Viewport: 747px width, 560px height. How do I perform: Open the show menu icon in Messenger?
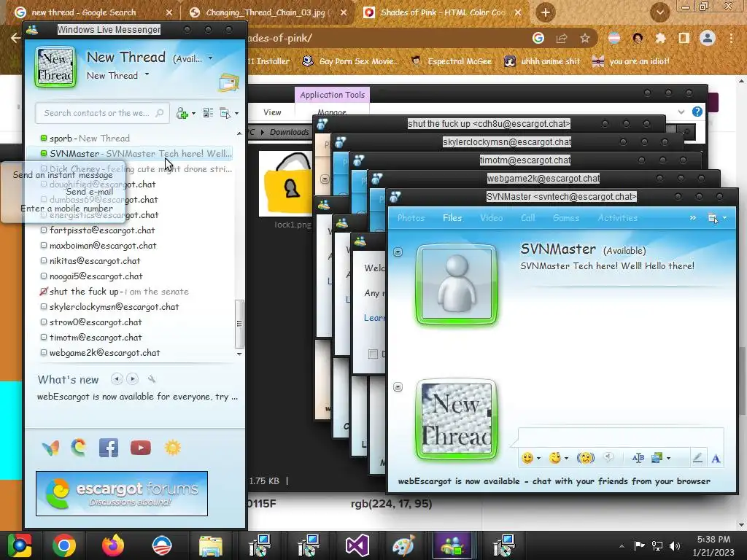[225, 113]
